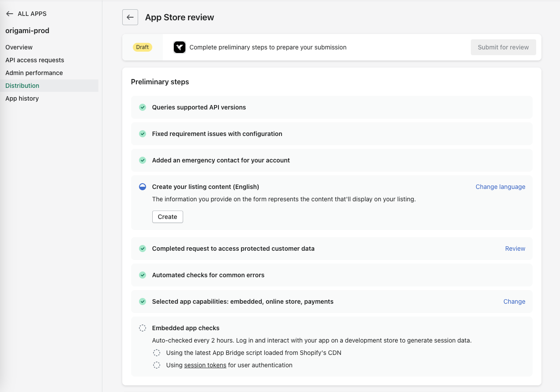Viewport: 560px width, 392px height.
Task: Click the Draft status badge
Action: [143, 47]
